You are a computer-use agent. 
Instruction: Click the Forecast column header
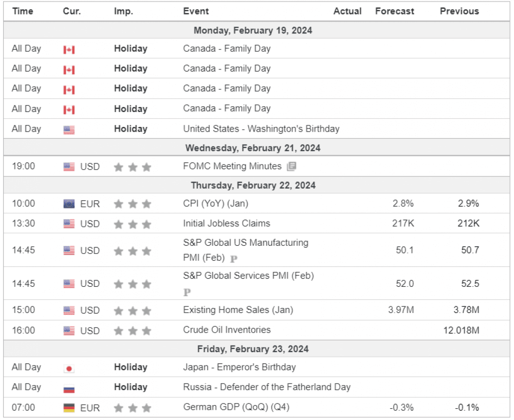[x=395, y=11]
